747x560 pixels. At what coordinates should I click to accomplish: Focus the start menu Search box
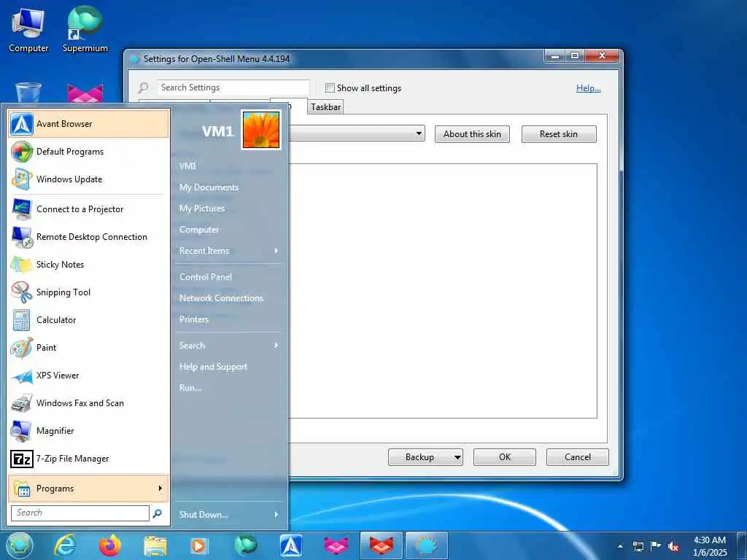point(80,513)
